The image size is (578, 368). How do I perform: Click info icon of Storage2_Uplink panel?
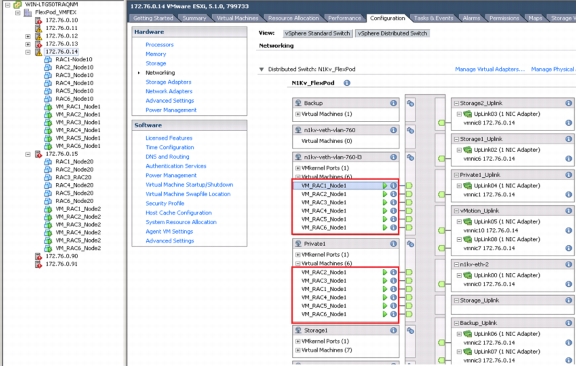coord(568,103)
